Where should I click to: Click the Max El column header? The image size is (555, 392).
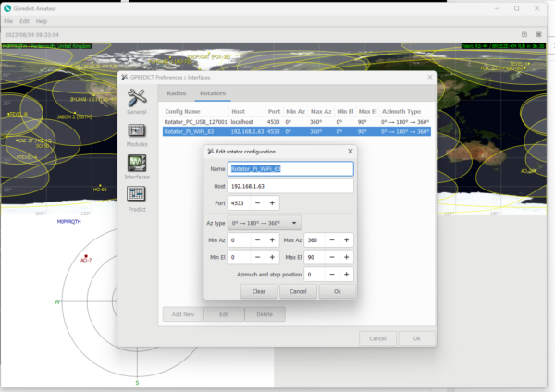pos(367,112)
